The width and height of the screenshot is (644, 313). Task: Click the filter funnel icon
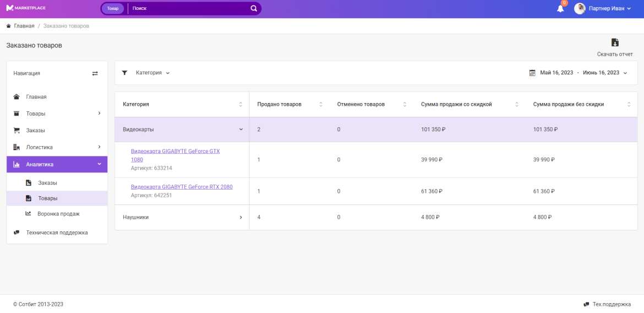[x=125, y=73]
